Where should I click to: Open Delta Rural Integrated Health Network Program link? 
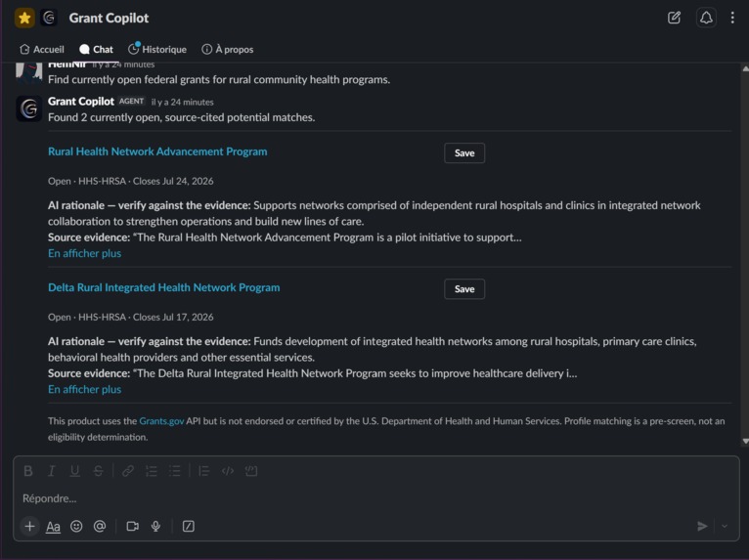tap(164, 287)
